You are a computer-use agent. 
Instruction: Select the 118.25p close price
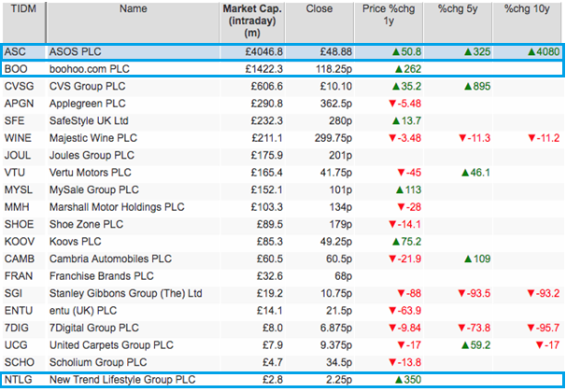(333, 69)
